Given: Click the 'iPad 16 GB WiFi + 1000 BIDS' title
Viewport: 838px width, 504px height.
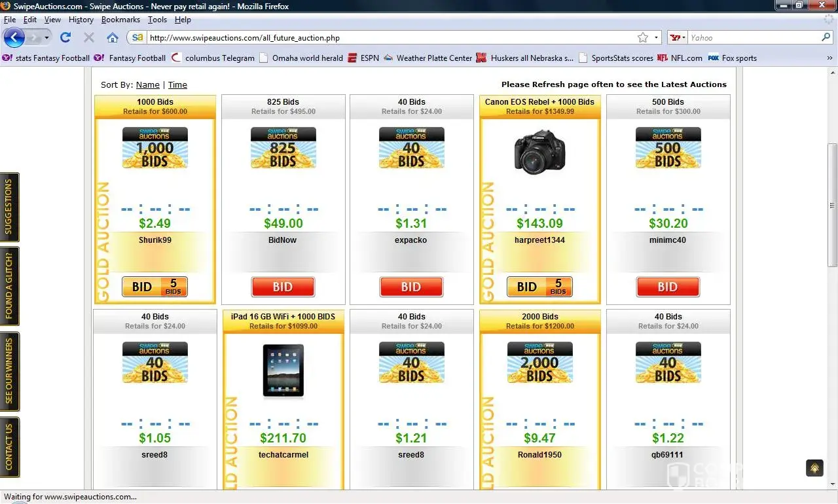Looking at the screenshot, I should coord(283,317).
